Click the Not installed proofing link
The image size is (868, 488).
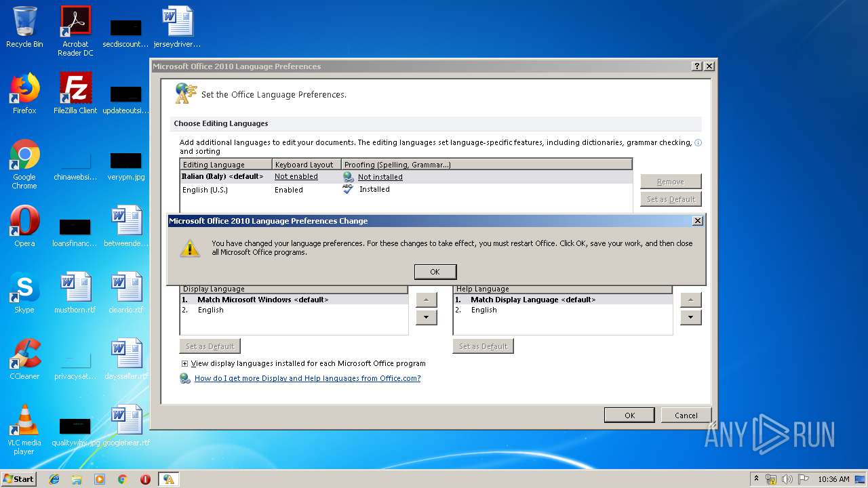380,177
